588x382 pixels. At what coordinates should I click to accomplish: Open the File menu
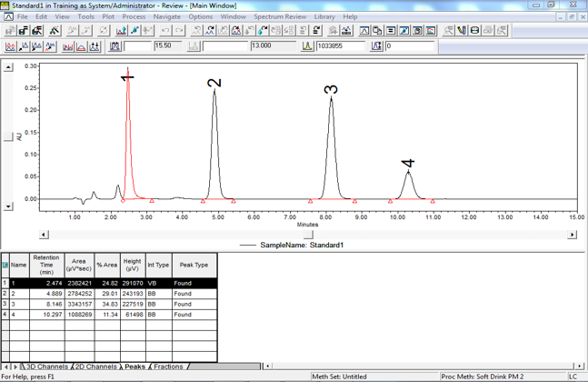click(x=22, y=16)
